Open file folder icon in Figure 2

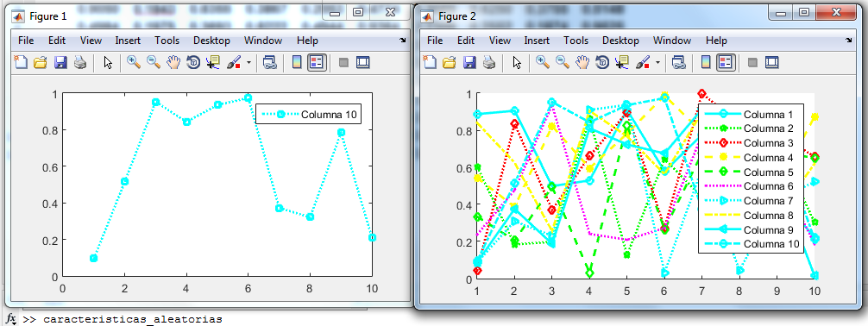click(x=450, y=63)
